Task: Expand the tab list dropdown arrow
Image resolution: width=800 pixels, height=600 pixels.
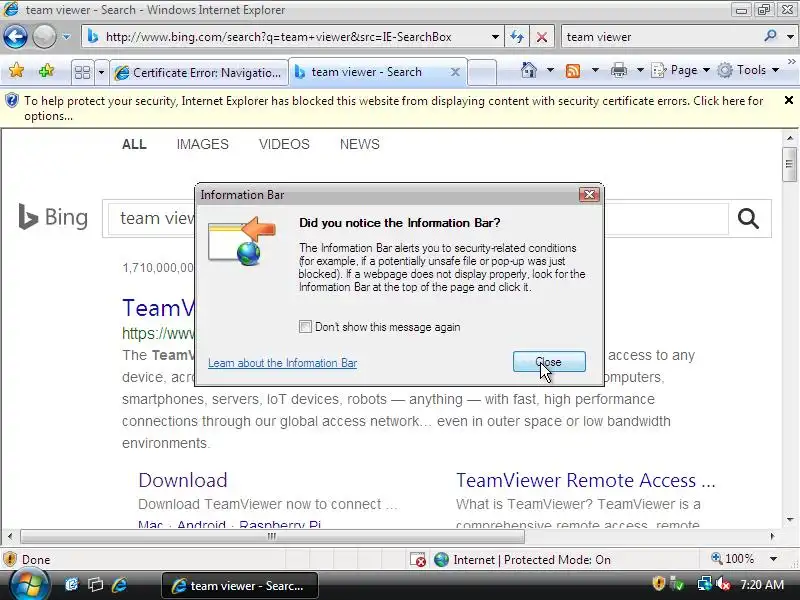Action: click(101, 72)
